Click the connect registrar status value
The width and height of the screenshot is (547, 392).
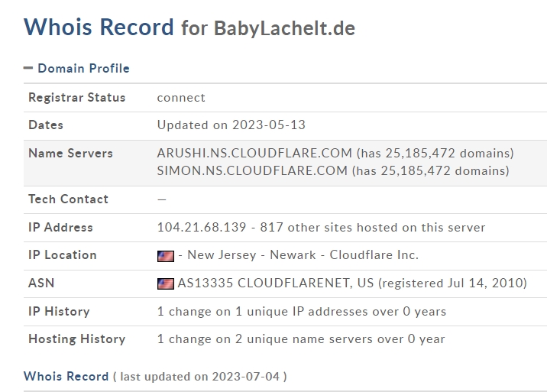point(181,97)
